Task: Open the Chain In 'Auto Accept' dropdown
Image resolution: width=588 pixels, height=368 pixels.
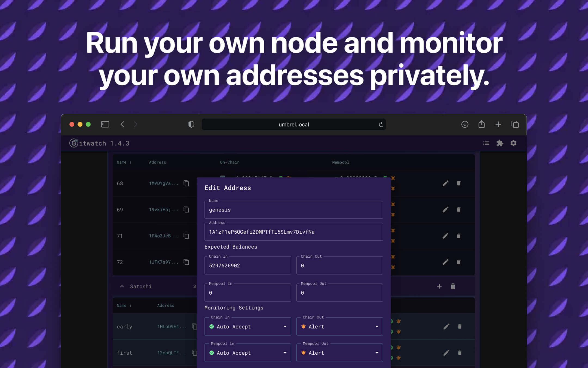Action: (247, 326)
